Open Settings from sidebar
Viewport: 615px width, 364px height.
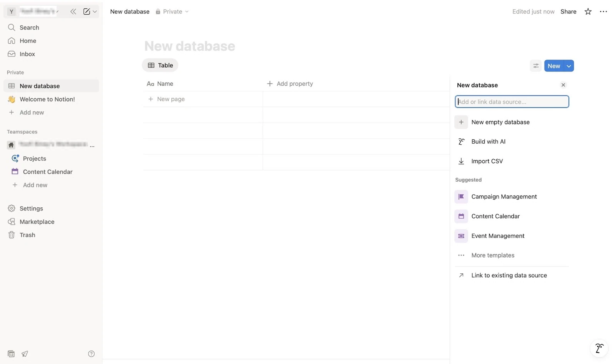coord(51,208)
